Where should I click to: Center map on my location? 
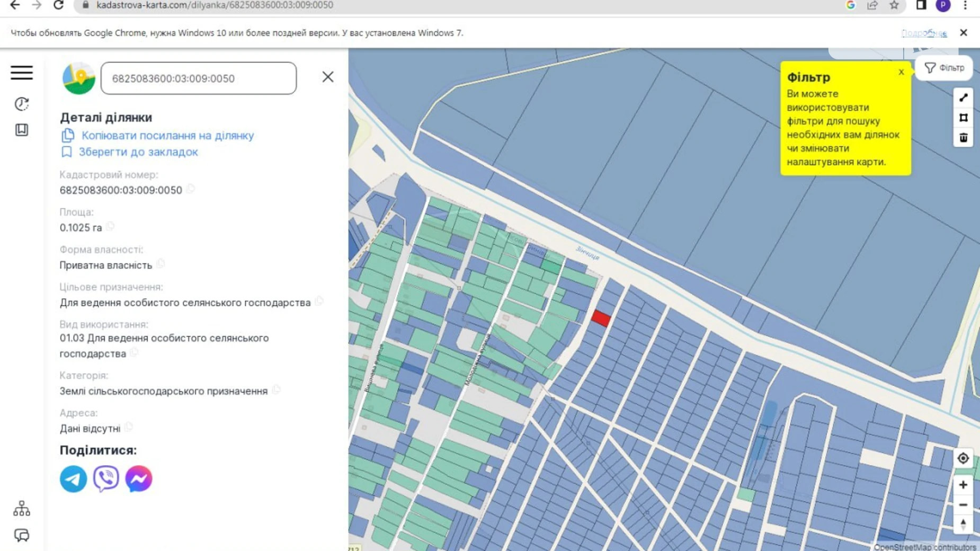pyautogui.click(x=963, y=458)
